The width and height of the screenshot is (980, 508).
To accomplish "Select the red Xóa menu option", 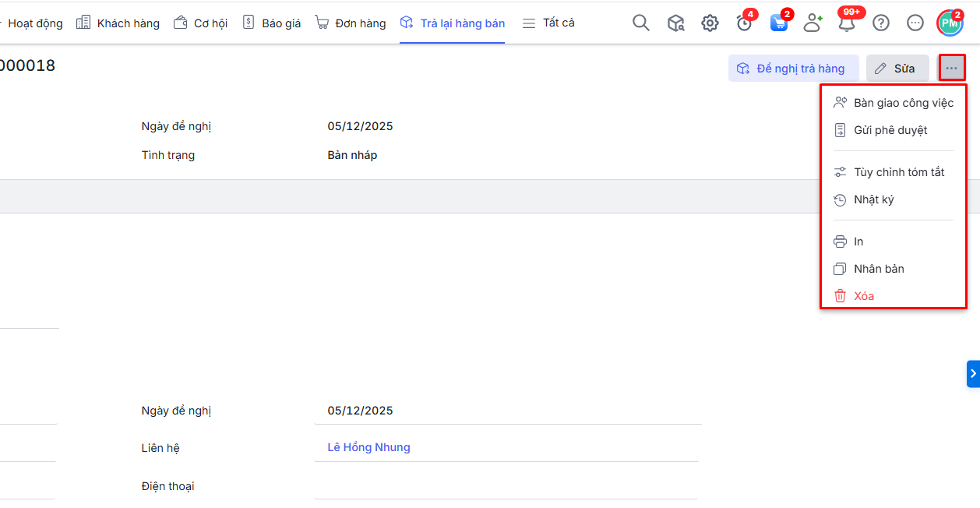I will (x=863, y=296).
